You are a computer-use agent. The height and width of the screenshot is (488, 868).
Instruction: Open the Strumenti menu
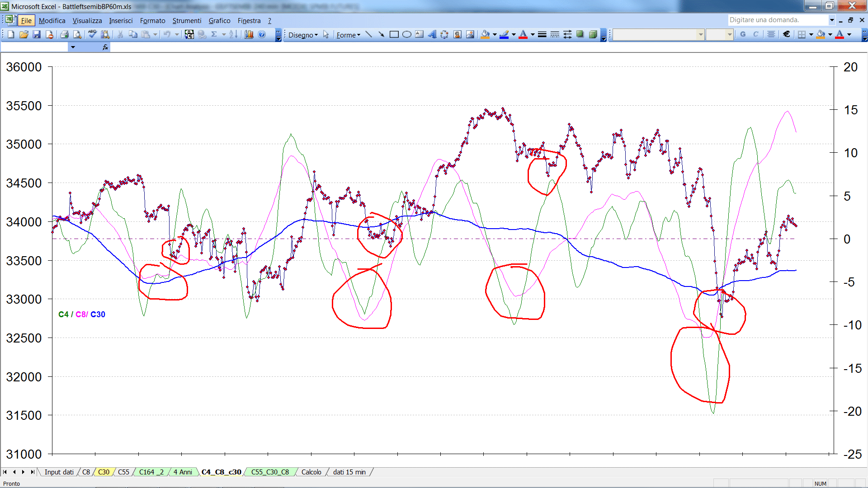[187, 20]
